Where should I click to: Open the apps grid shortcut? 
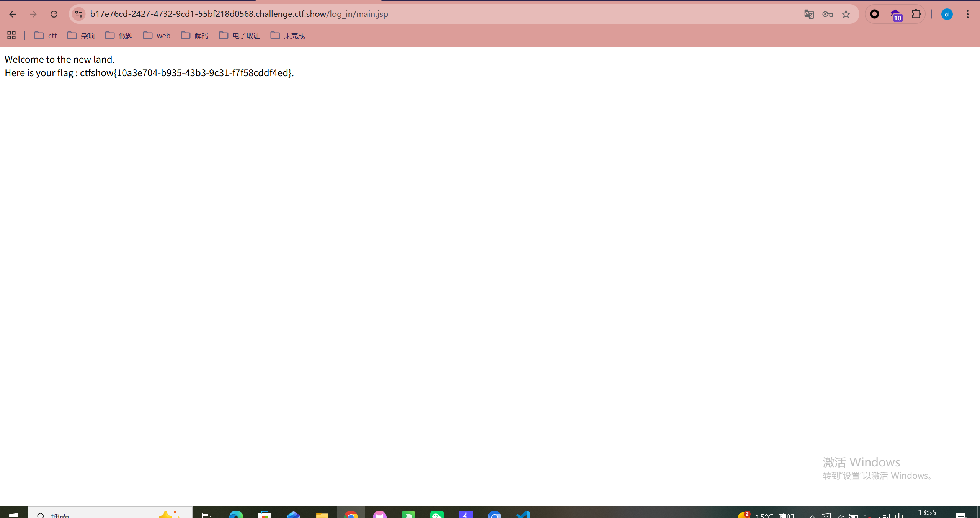11,35
